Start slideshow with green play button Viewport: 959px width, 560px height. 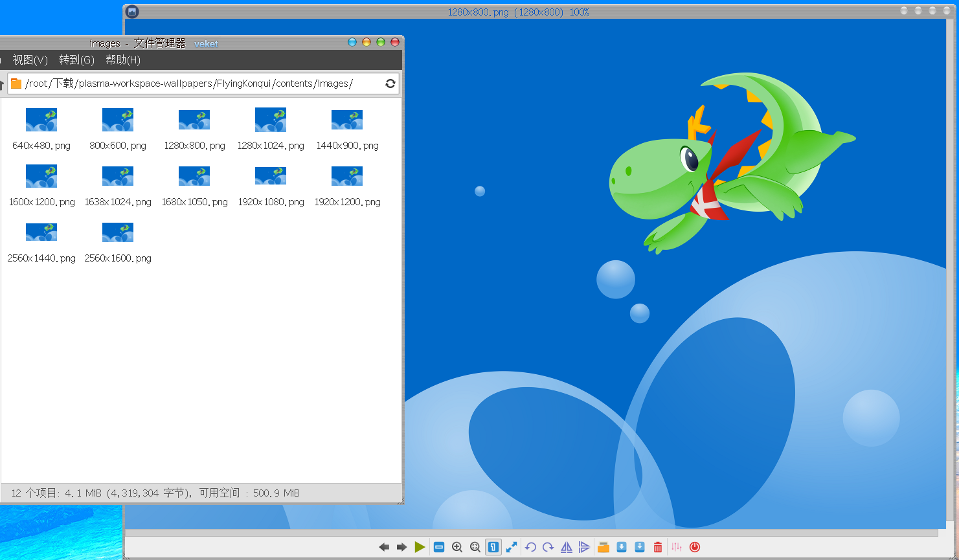(420, 547)
